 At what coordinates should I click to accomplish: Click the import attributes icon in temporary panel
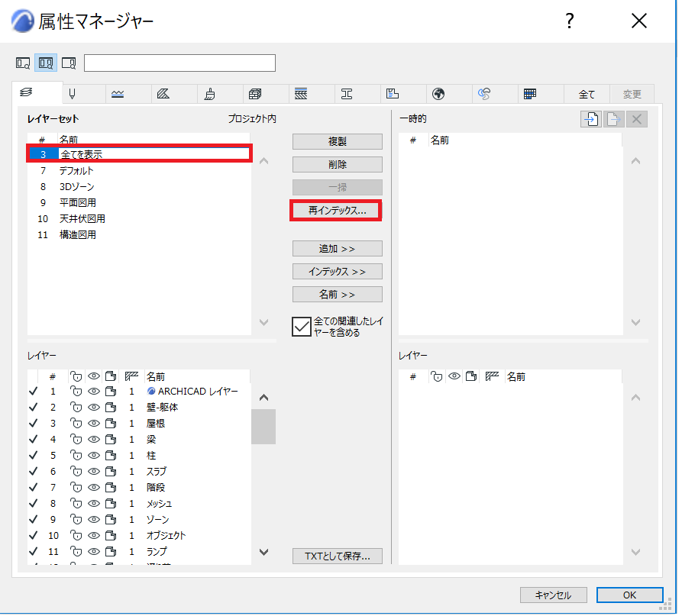[591, 118]
